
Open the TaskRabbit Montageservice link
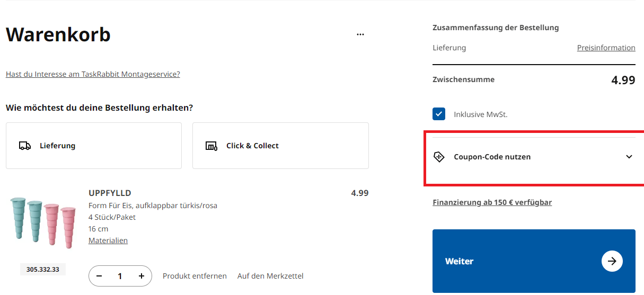(x=93, y=74)
